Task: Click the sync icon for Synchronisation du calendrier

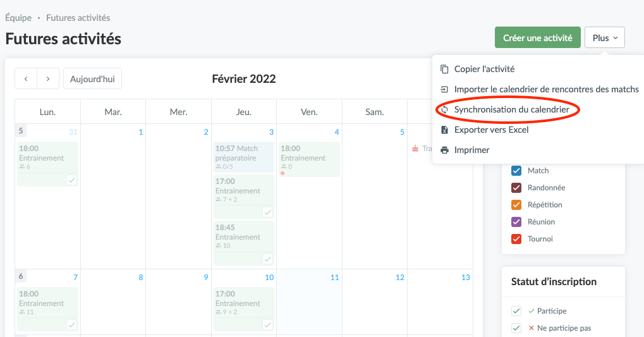Action: click(444, 109)
